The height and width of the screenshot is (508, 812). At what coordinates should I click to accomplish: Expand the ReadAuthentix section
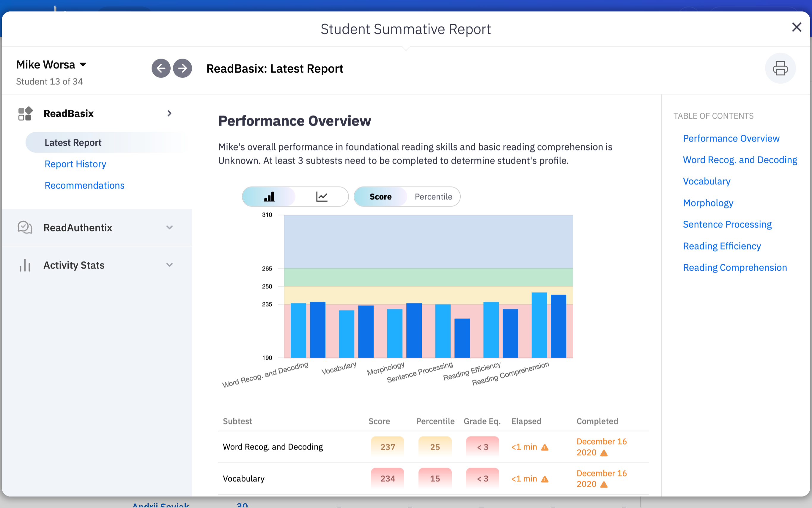[169, 228]
